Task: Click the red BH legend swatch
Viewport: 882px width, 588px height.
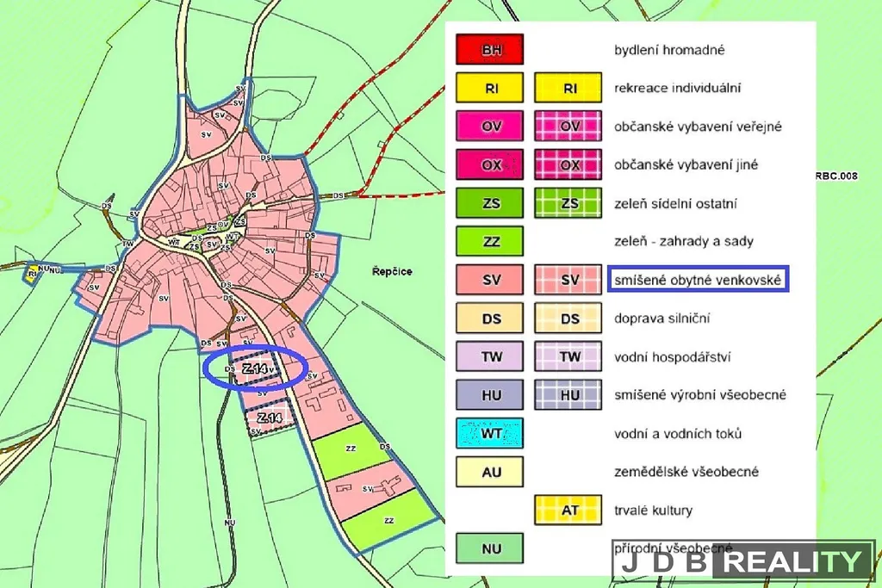Action: [x=491, y=50]
